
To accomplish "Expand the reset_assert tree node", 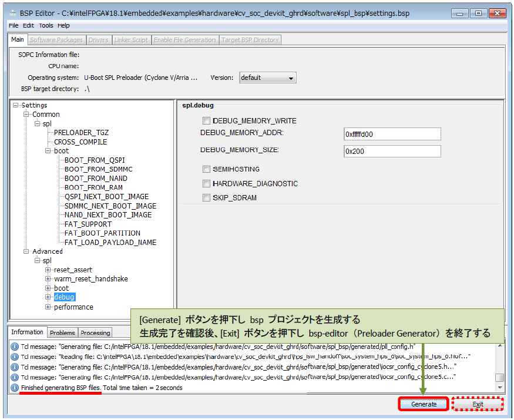I will [48, 270].
